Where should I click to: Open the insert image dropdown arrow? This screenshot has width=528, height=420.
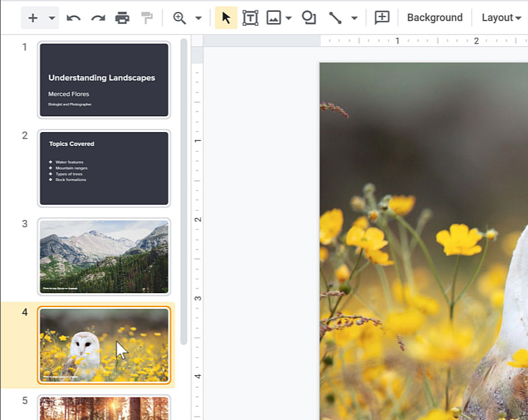[x=288, y=18]
